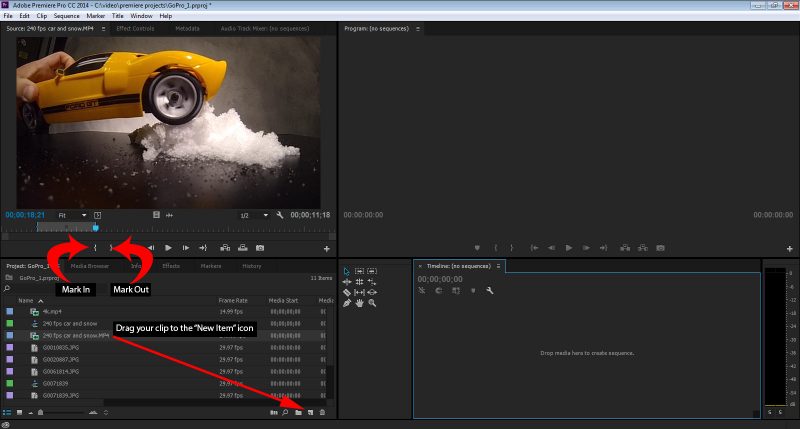Select the Zoom tool in the Tools panel
The height and width of the screenshot is (429, 800).
372,302
